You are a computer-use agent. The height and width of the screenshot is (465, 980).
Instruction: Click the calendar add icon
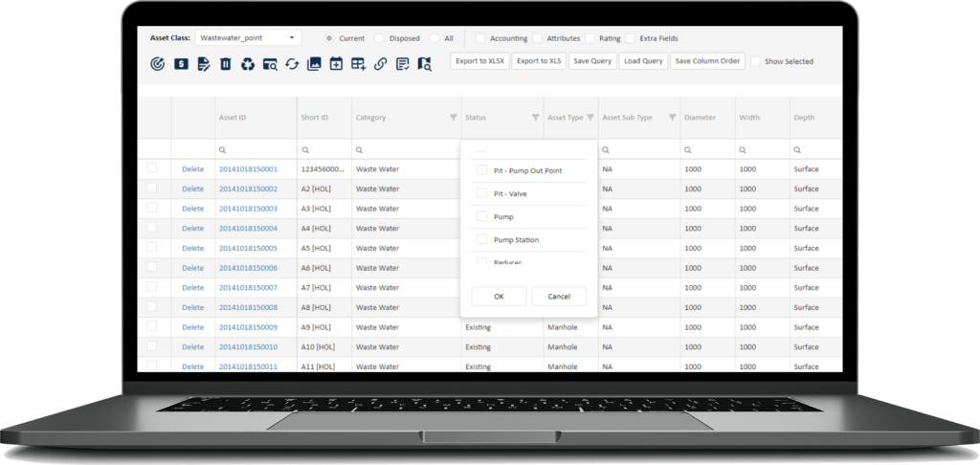click(336, 64)
